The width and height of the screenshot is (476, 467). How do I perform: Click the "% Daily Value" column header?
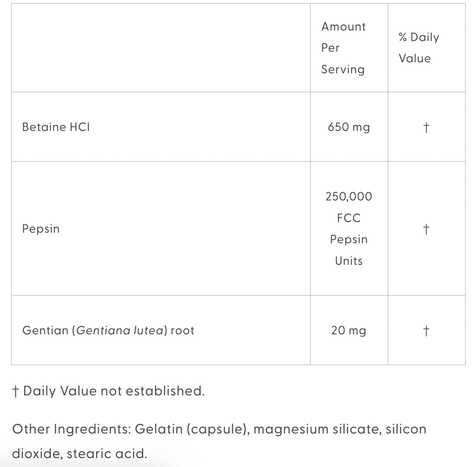pos(418,48)
